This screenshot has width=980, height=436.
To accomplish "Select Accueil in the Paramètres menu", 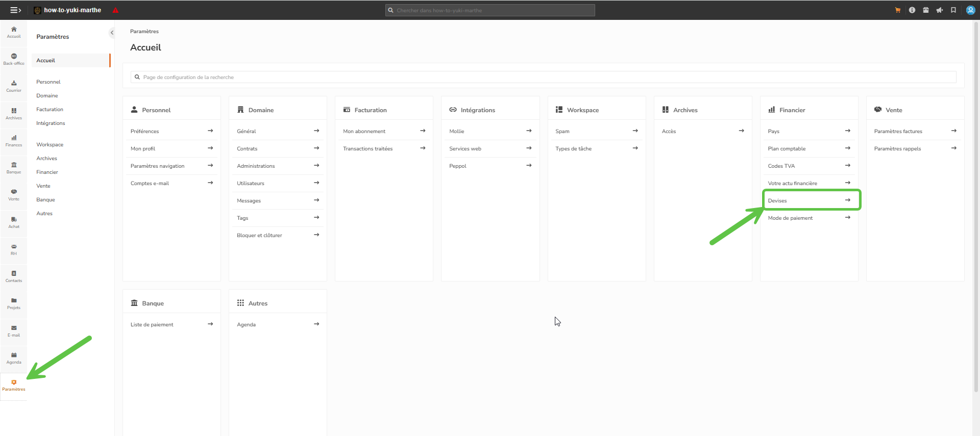I will point(71,60).
